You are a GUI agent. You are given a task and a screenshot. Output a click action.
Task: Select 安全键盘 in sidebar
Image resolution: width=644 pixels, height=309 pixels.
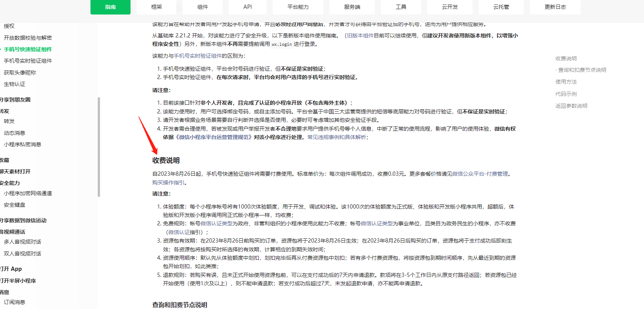coord(15,205)
